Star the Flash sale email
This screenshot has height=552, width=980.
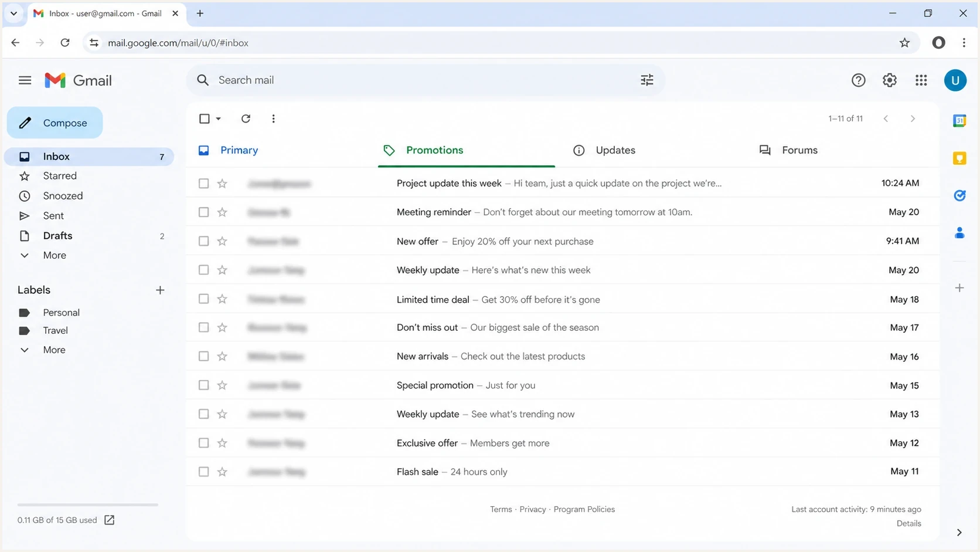point(222,472)
